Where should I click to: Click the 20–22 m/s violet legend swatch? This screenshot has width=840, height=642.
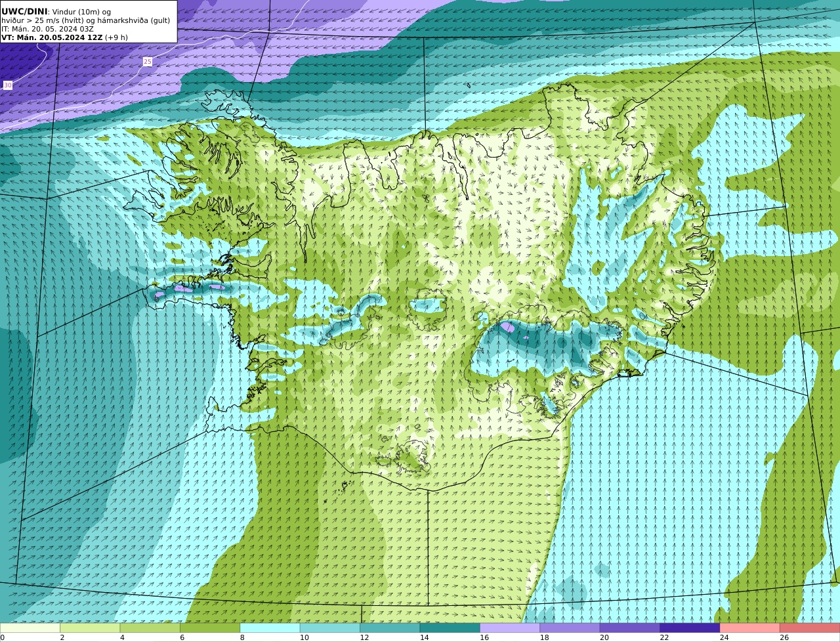point(630,628)
